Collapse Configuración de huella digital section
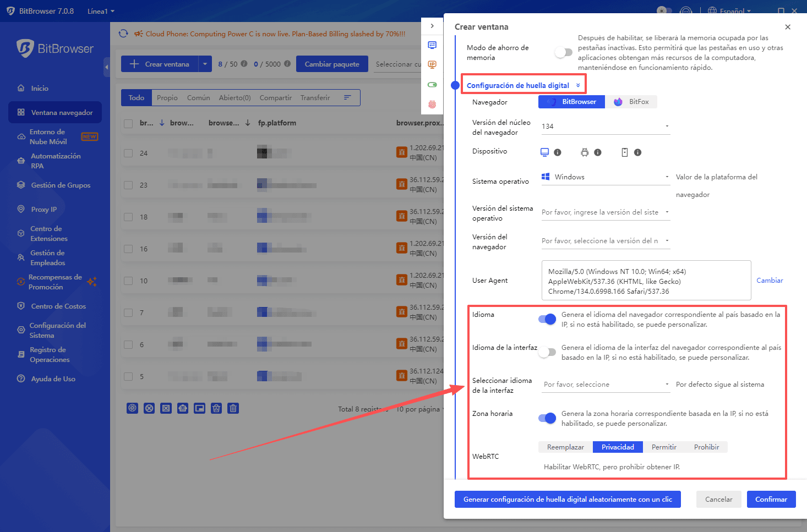Image resolution: width=807 pixels, height=532 pixels. pos(577,85)
